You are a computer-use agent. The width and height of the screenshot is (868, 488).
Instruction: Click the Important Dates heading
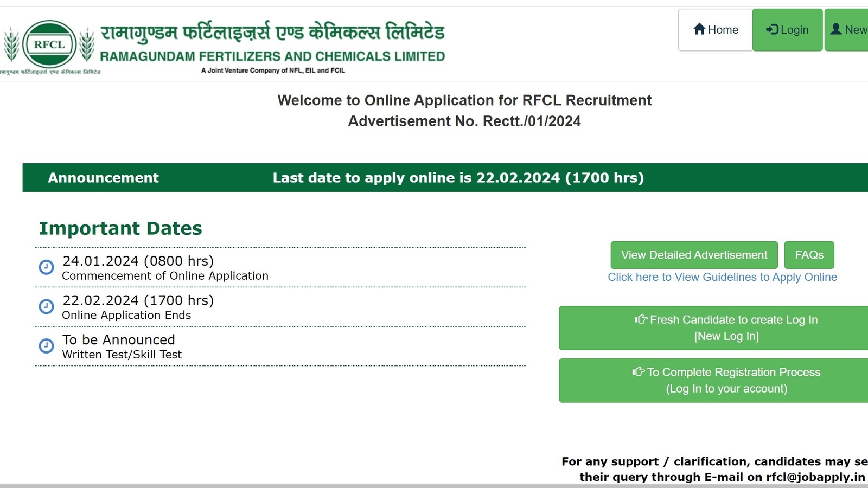[120, 228]
